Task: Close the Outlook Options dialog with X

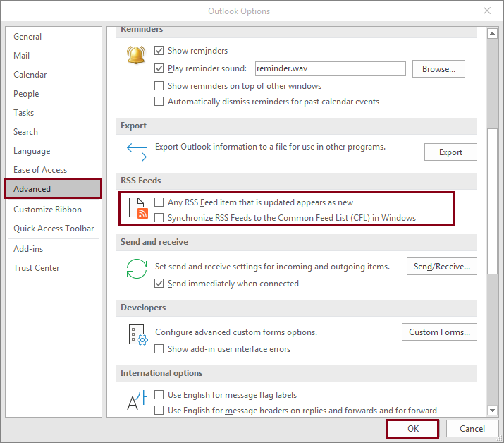Action: [487, 11]
